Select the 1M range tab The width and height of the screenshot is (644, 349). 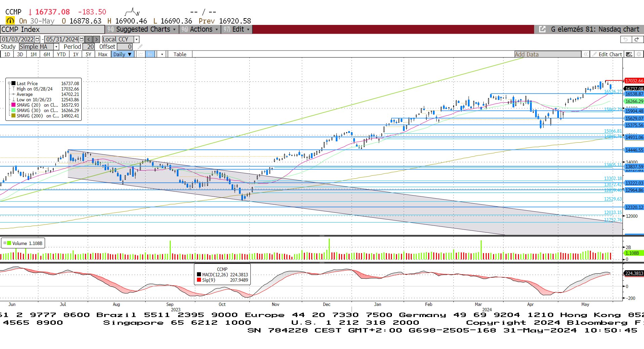point(33,54)
